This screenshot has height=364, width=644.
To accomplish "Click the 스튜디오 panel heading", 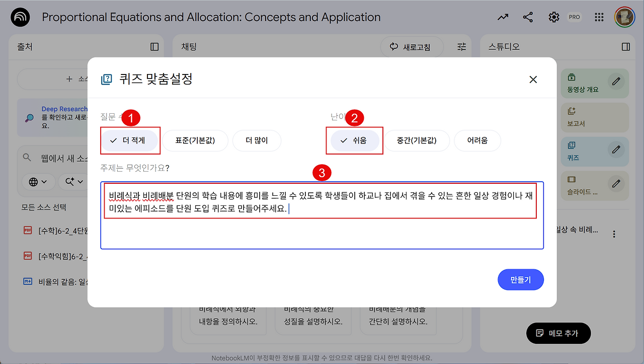I will 504,47.
